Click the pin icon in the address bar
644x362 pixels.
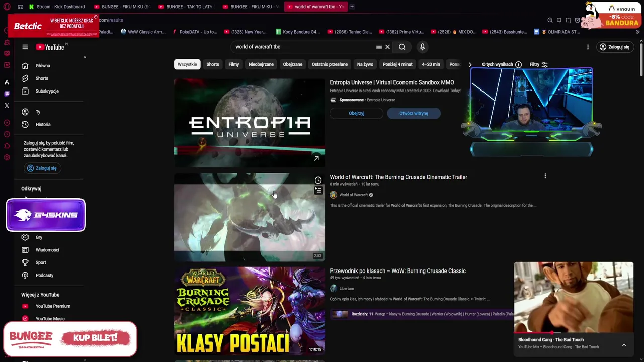[559, 20]
